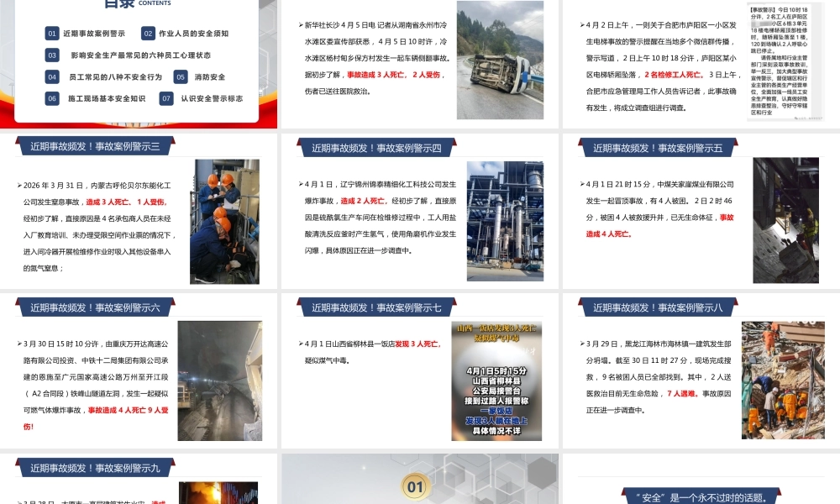Click red text 2名检修工人死亡
The height and width of the screenshot is (504, 840).
tap(674, 75)
